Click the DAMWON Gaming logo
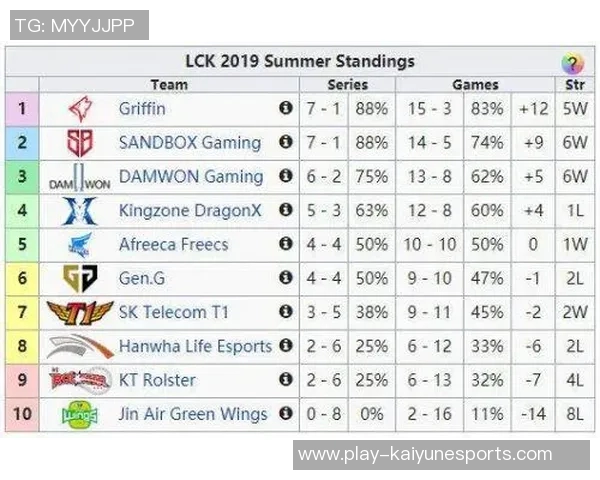This screenshot has width=600, height=480. pos(79,180)
